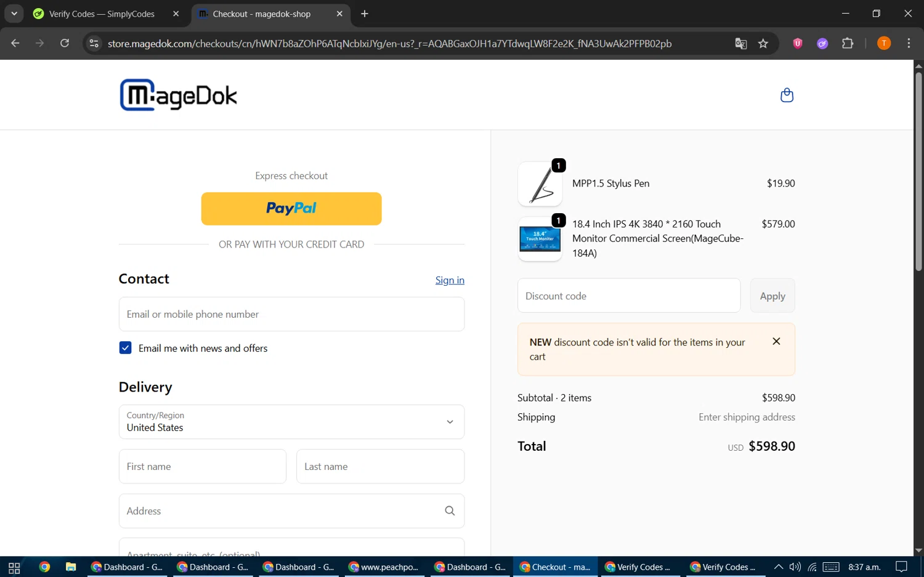Click the $598.90 total amount

click(x=772, y=446)
